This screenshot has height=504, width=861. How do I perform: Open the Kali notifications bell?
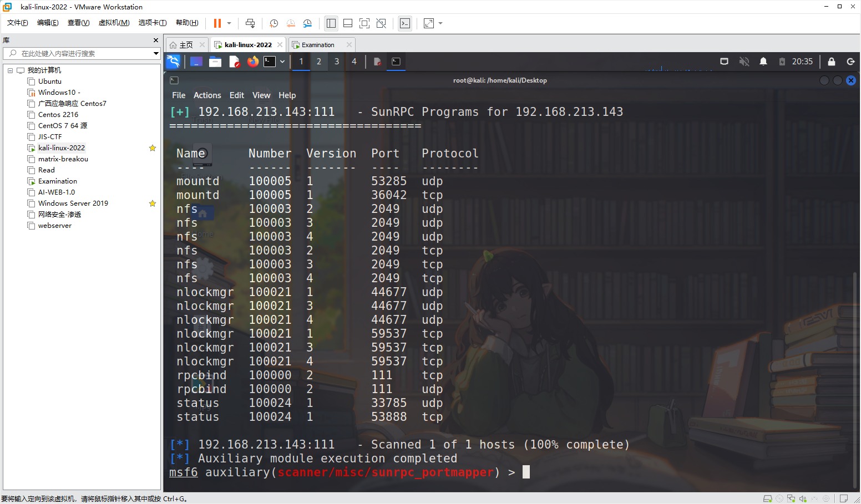click(x=763, y=62)
